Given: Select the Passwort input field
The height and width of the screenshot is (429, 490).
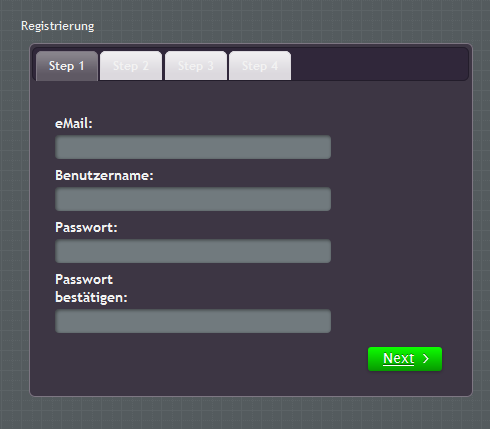Looking at the screenshot, I should pos(193,251).
